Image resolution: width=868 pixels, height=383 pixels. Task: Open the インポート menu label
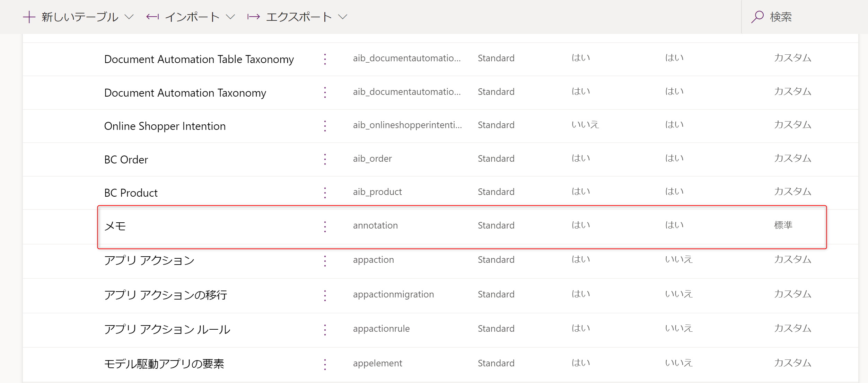tap(192, 17)
